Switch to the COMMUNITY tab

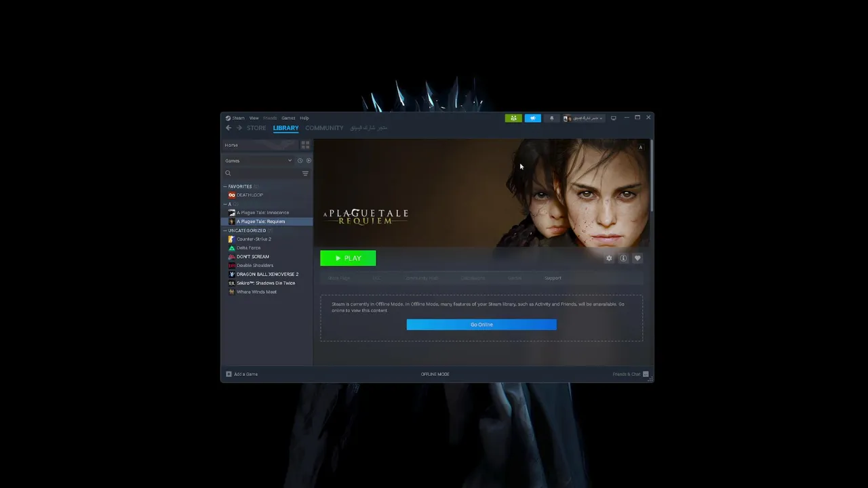324,128
